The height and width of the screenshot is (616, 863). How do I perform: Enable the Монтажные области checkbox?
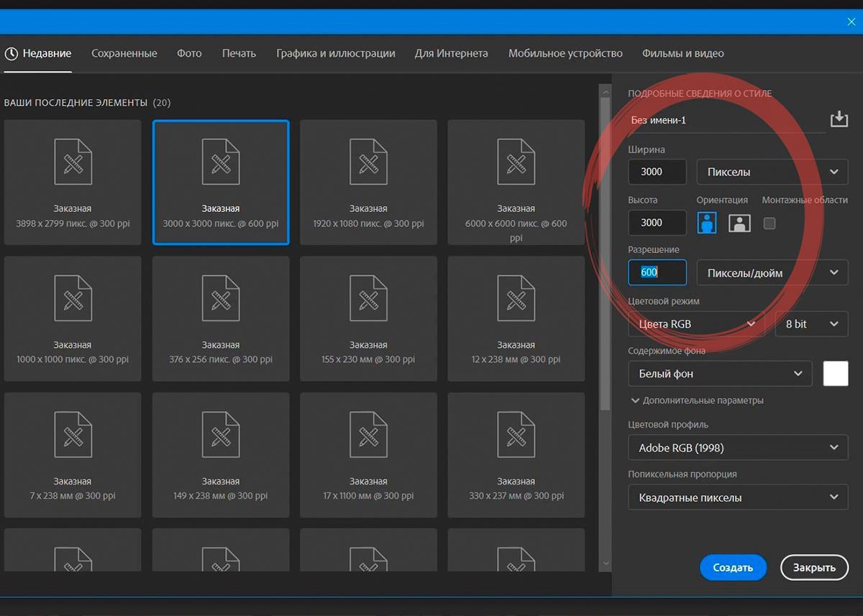770,224
